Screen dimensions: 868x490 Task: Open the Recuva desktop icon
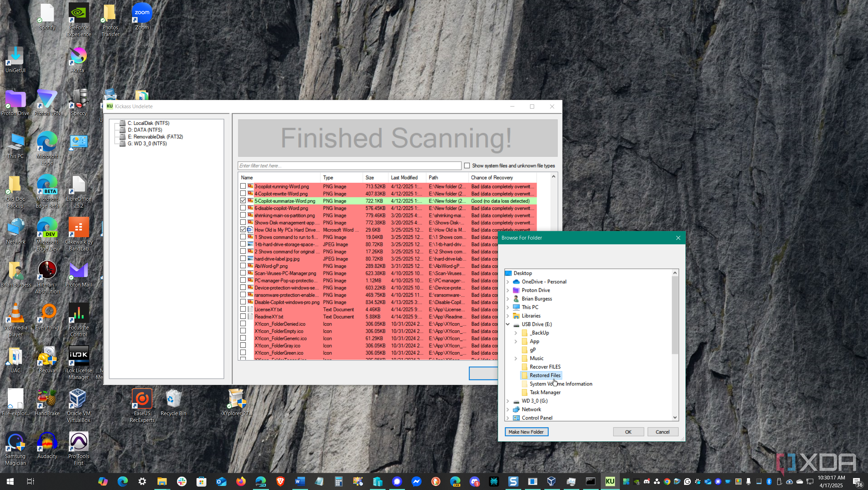(47, 360)
